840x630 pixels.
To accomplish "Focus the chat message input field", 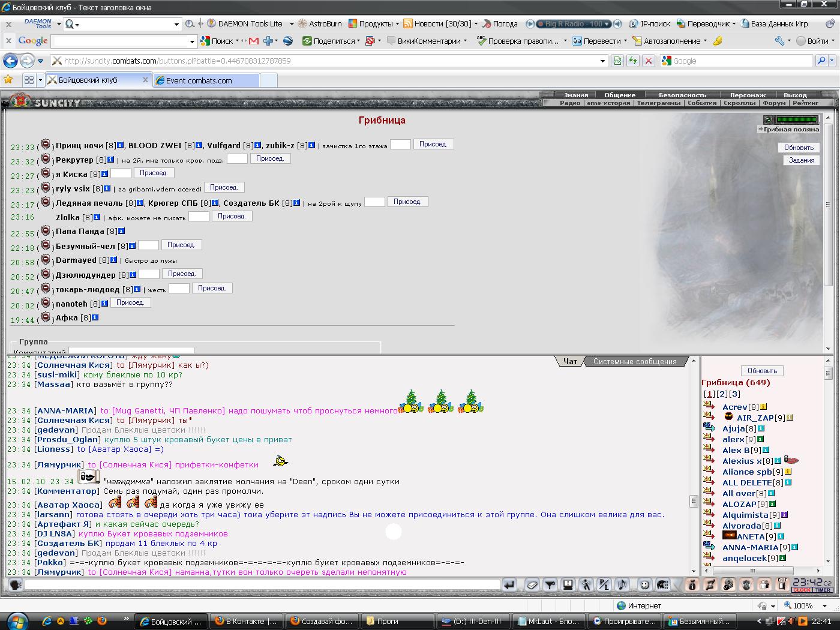I will point(262,584).
